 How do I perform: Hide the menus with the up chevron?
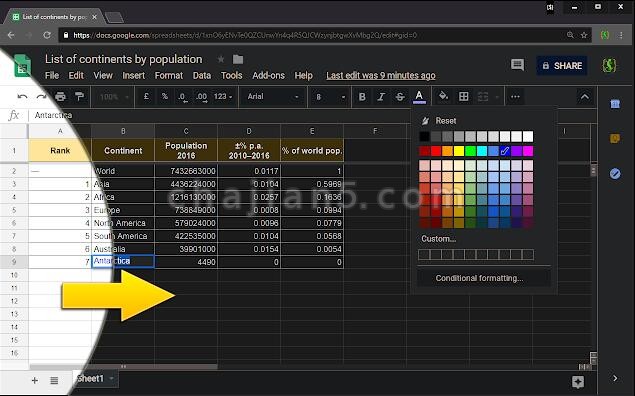click(x=584, y=97)
